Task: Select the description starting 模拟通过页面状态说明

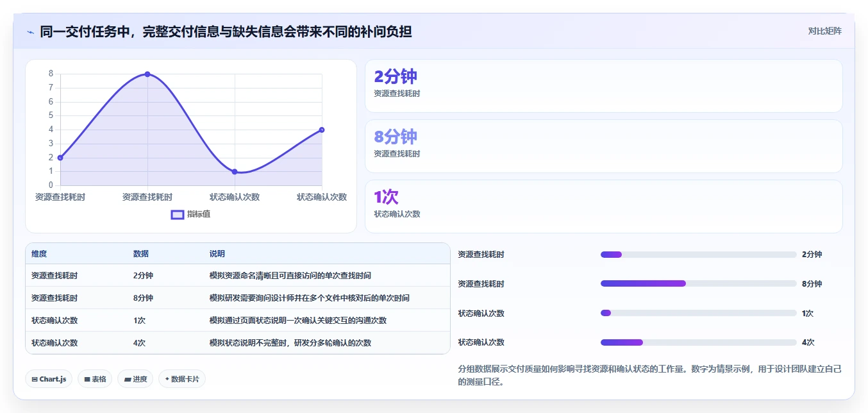Action: click(x=298, y=321)
